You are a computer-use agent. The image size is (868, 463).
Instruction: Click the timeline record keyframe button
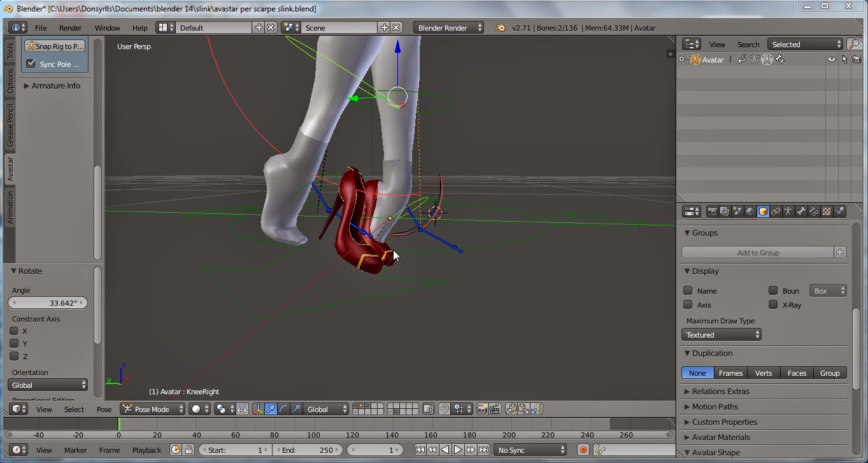point(583,450)
